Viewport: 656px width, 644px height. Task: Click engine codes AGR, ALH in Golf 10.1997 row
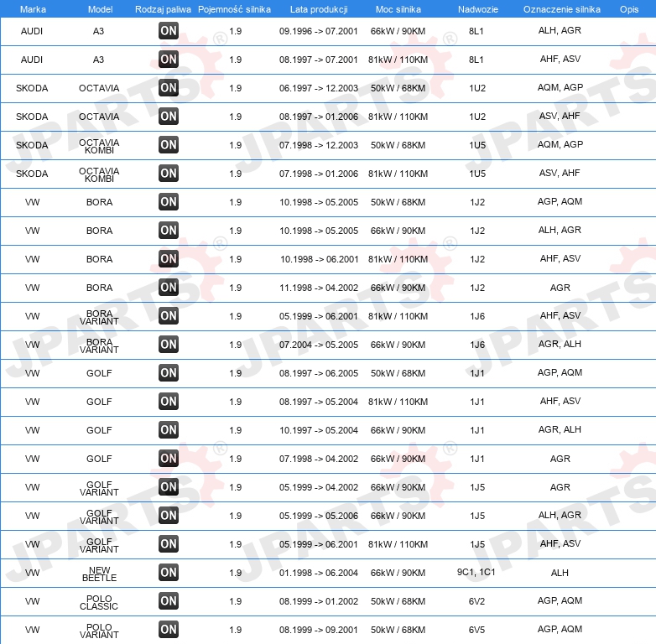tap(560, 429)
